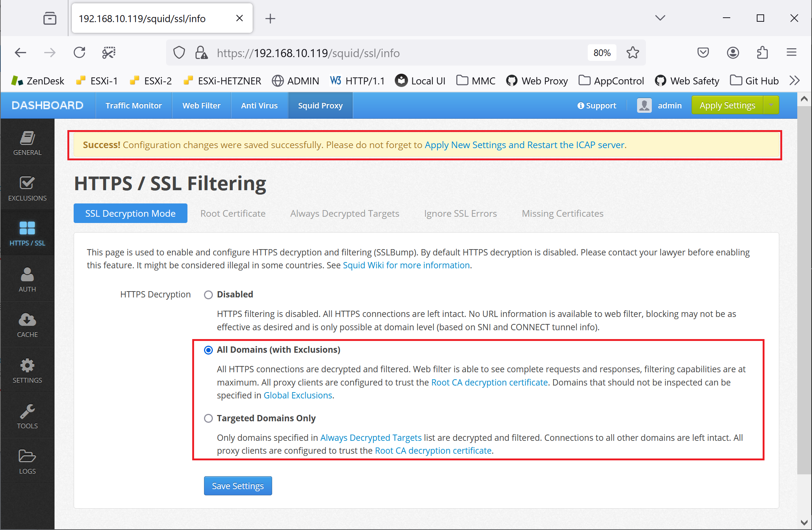Viewport: 812px width, 530px height.
Task: Open the Support link
Action: click(597, 105)
